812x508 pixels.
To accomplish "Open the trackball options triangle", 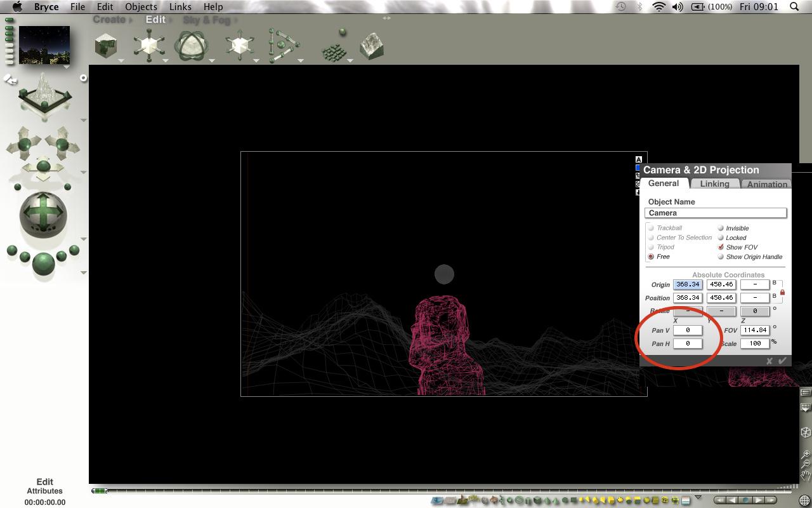I will (84, 239).
